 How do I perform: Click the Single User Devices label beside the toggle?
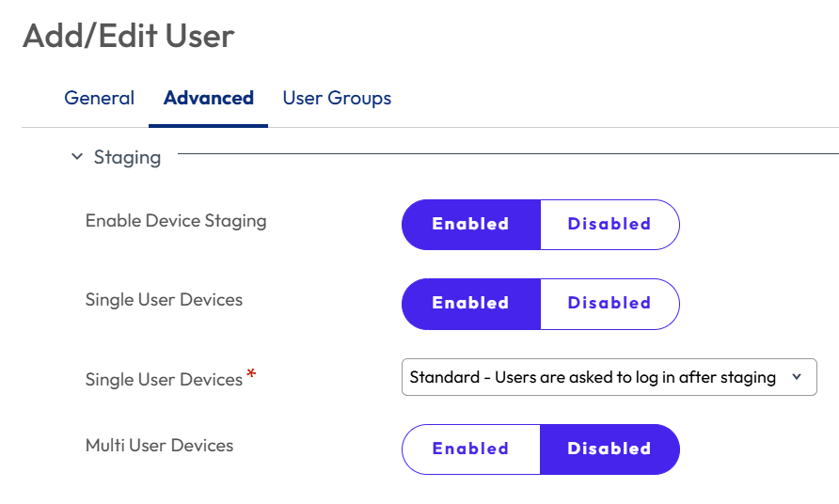pos(164,300)
